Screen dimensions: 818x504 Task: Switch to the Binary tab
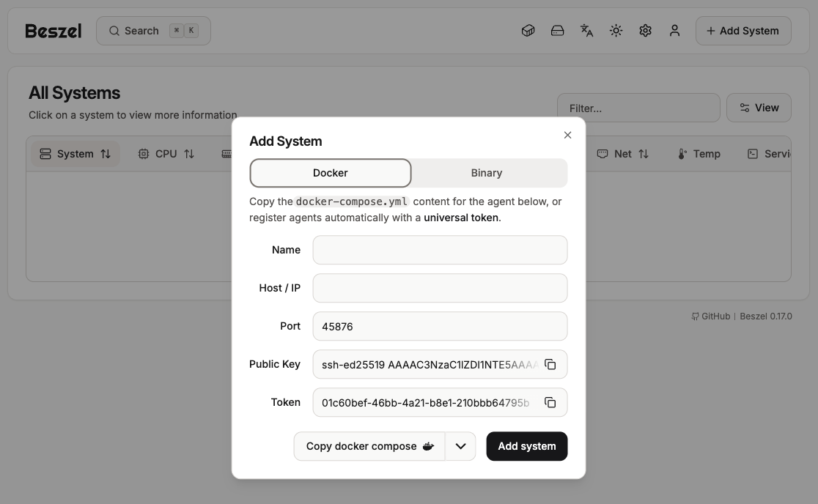coord(487,173)
